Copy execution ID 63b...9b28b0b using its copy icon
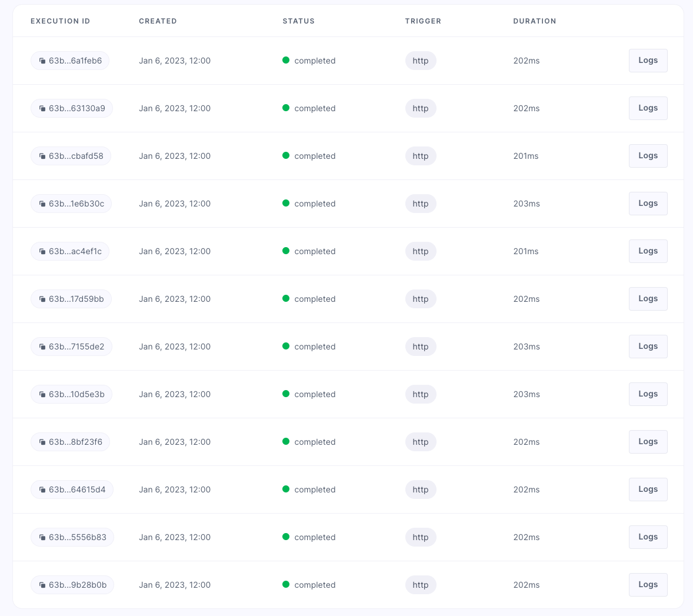 tap(42, 585)
